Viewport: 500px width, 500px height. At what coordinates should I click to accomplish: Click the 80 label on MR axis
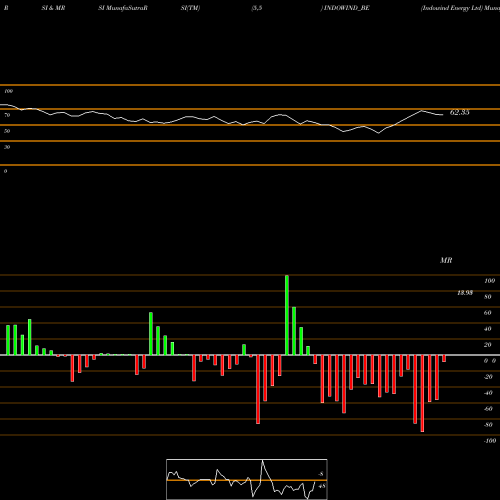click(x=488, y=297)
